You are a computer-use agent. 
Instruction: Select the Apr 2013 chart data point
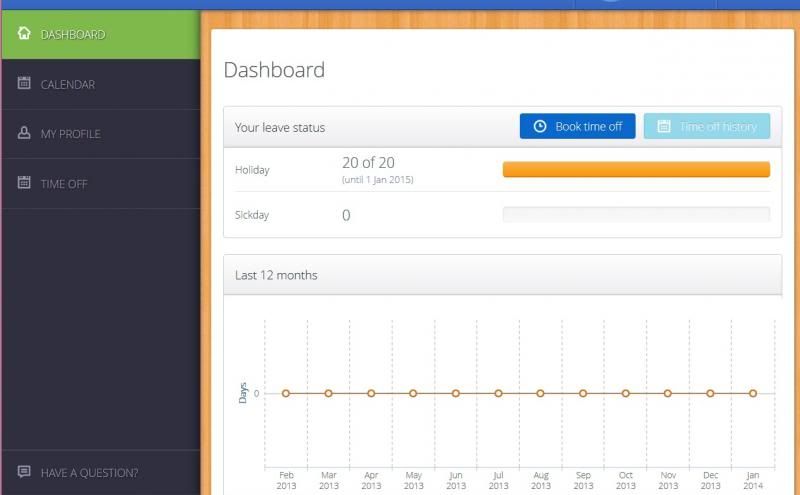click(371, 393)
